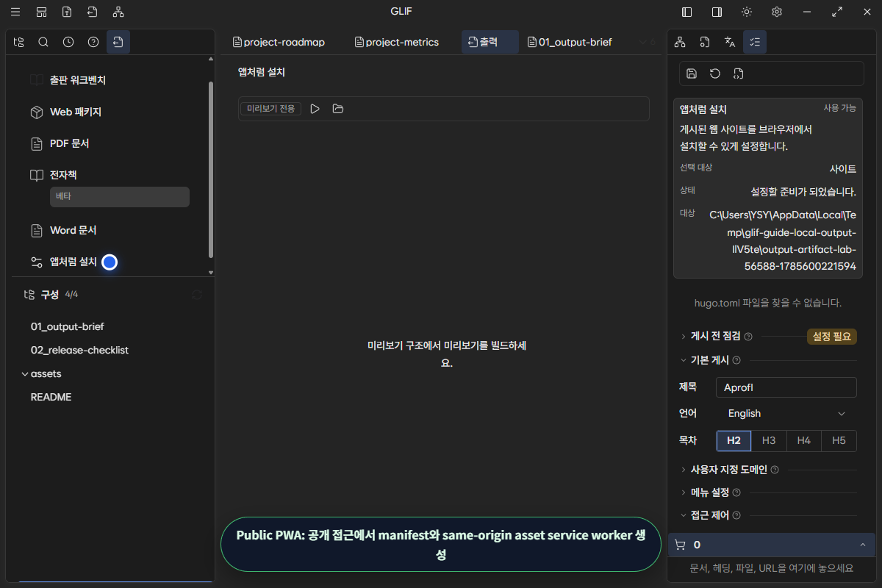Open the search tool in left panel

43,42
